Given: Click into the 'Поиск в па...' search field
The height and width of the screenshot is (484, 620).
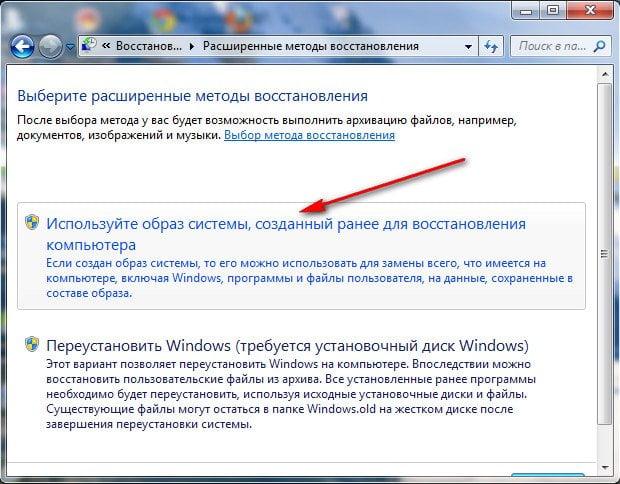Looking at the screenshot, I should 549,46.
